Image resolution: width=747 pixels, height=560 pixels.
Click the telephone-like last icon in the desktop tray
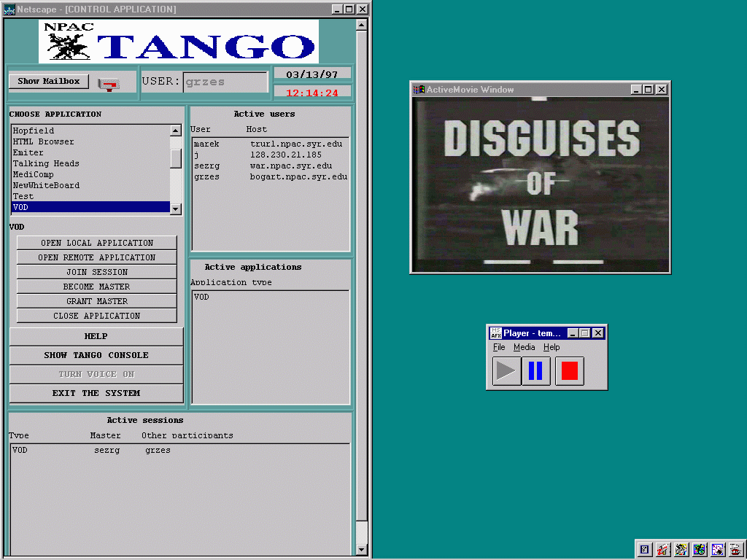coord(737,550)
